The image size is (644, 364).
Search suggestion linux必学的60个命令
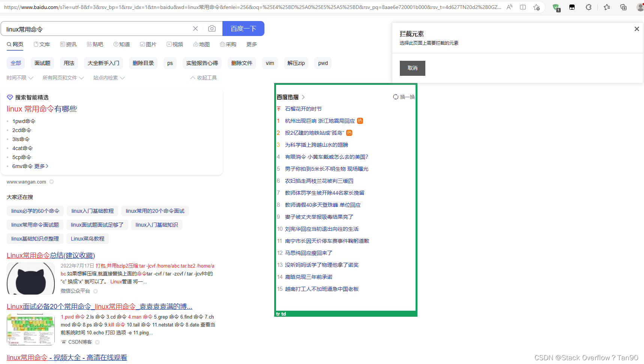(35, 211)
